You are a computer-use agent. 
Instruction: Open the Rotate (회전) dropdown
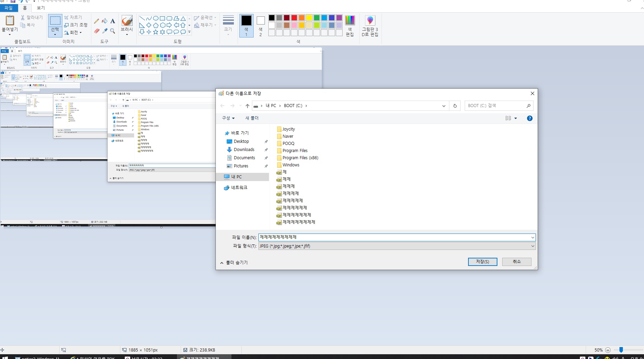tap(73, 32)
